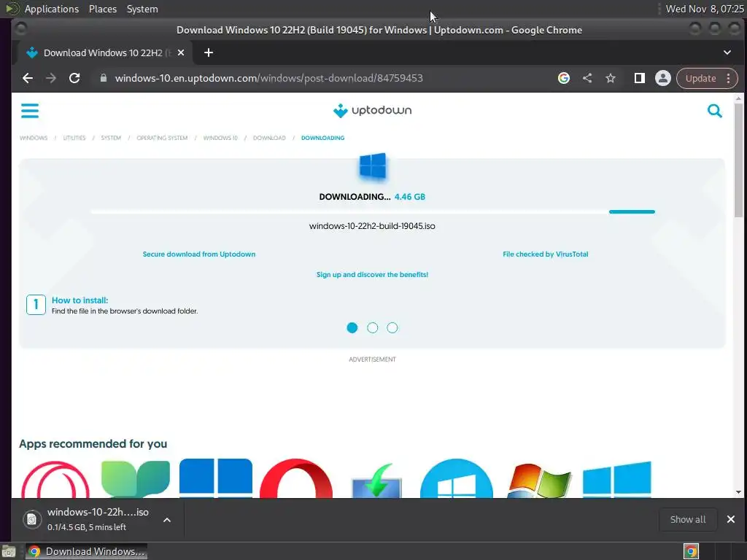The height and width of the screenshot is (560, 747).
Task: Click Sign up and discover the benefits
Action: (x=372, y=275)
